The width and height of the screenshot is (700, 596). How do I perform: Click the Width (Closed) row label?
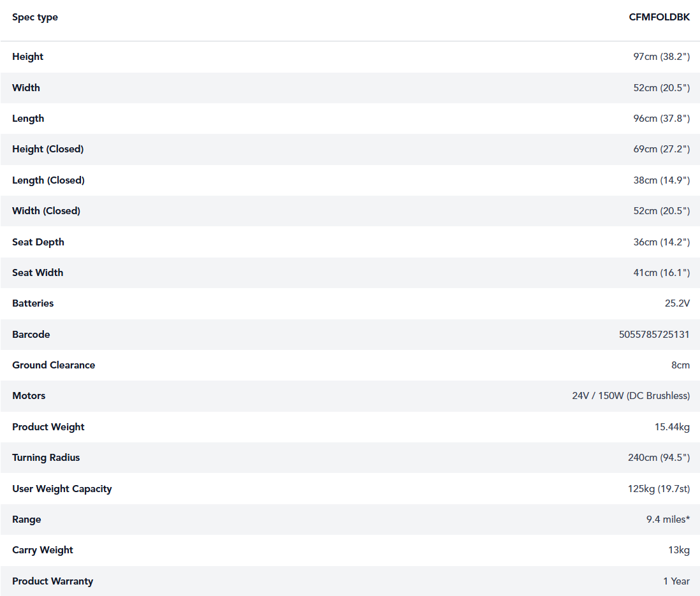coord(46,211)
